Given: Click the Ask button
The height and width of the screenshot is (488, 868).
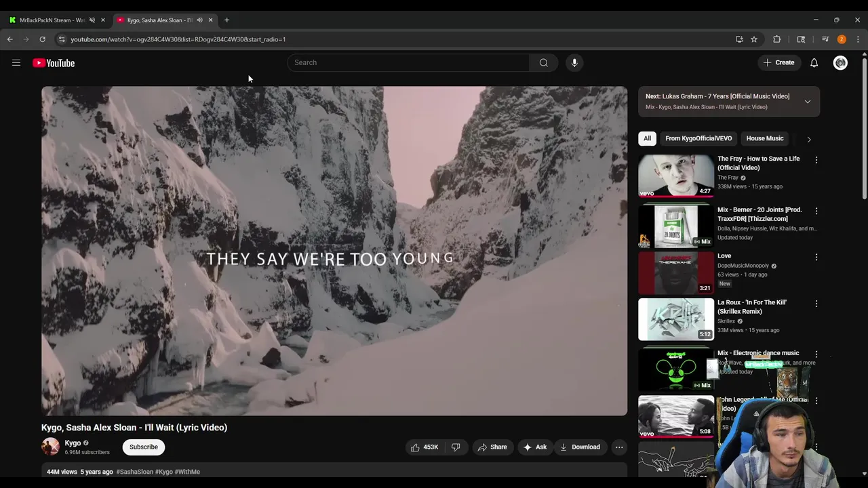Looking at the screenshot, I should pos(534,447).
